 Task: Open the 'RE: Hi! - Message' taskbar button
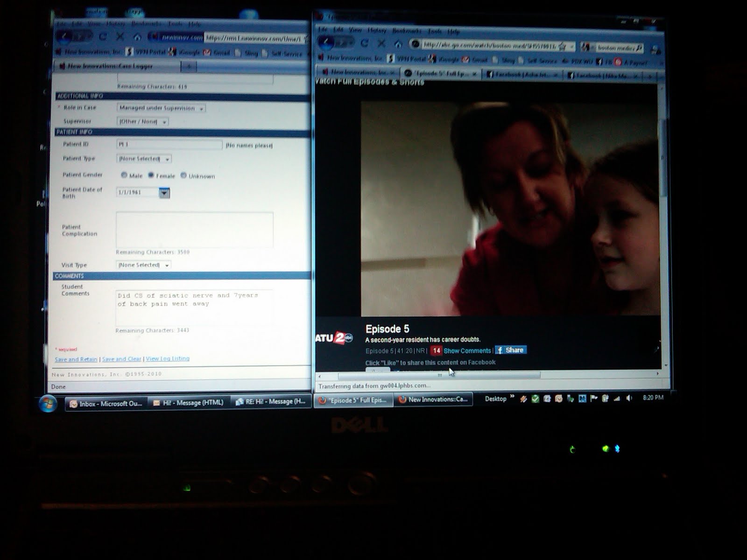[270, 401]
